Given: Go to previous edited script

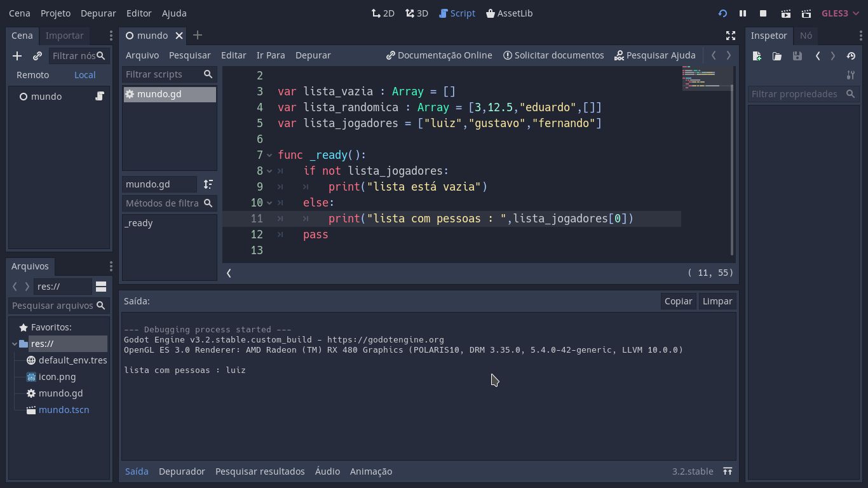Looking at the screenshot, I should click(714, 55).
